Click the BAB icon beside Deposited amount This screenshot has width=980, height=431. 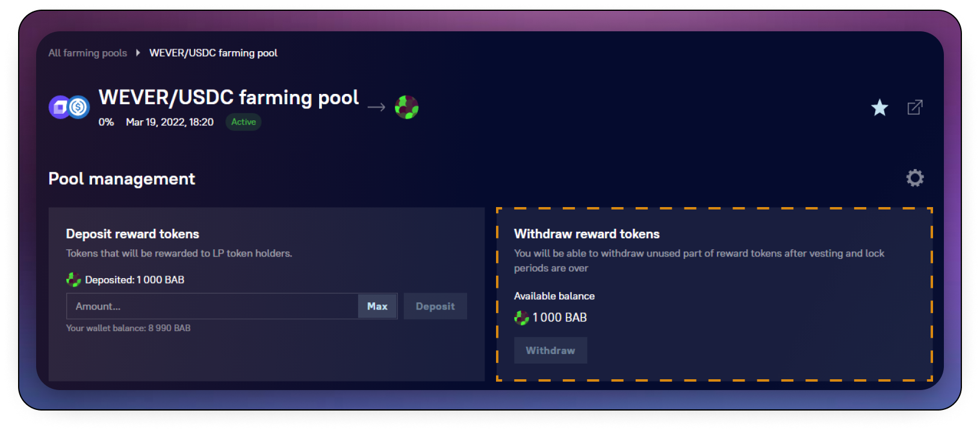[73, 280]
